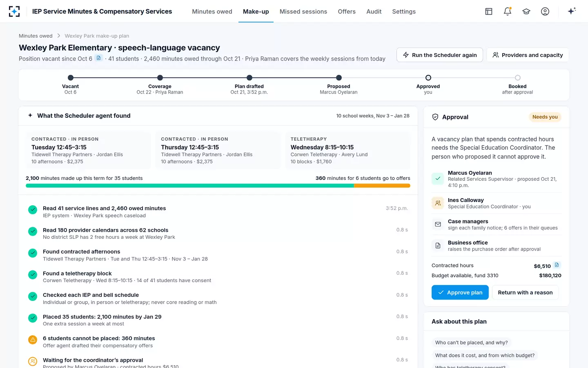
Task: Click the check icon beside Found contracted afternoons
Action: coord(33,253)
